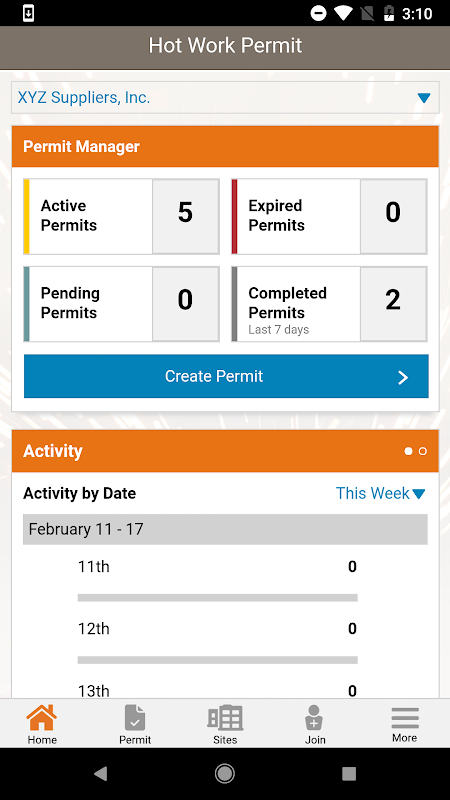Screen dimensions: 450x800
Task: Select first Activity page indicator dot
Action: (408, 451)
